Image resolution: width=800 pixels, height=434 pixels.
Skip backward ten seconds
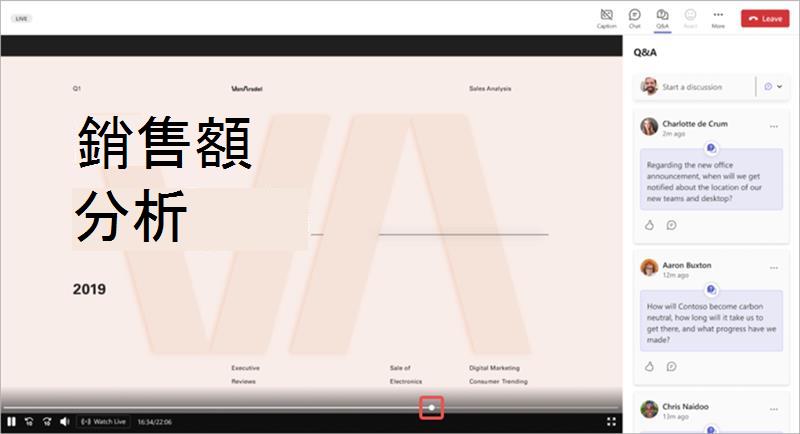point(29,421)
